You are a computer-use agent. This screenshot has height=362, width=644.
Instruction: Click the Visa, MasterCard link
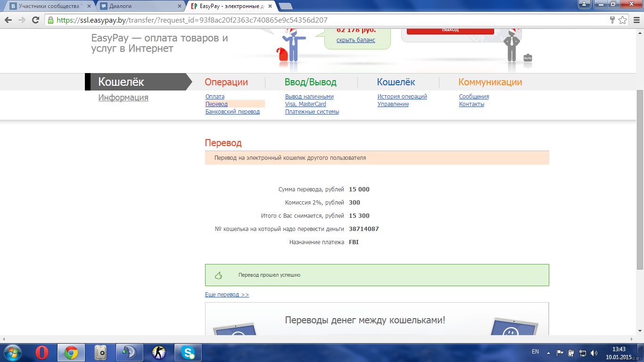coord(305,104)
